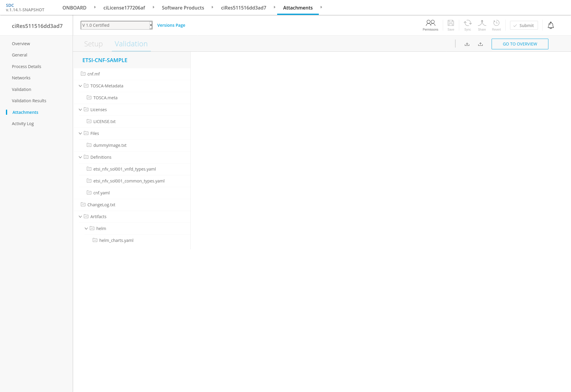The image size is (571, 392).
Task: Open the Permissions icon
Action: click(x=430, y=23)
